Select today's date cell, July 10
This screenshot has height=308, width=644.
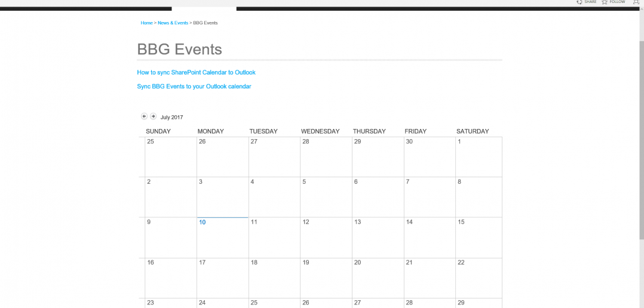(x=223, y=238)
